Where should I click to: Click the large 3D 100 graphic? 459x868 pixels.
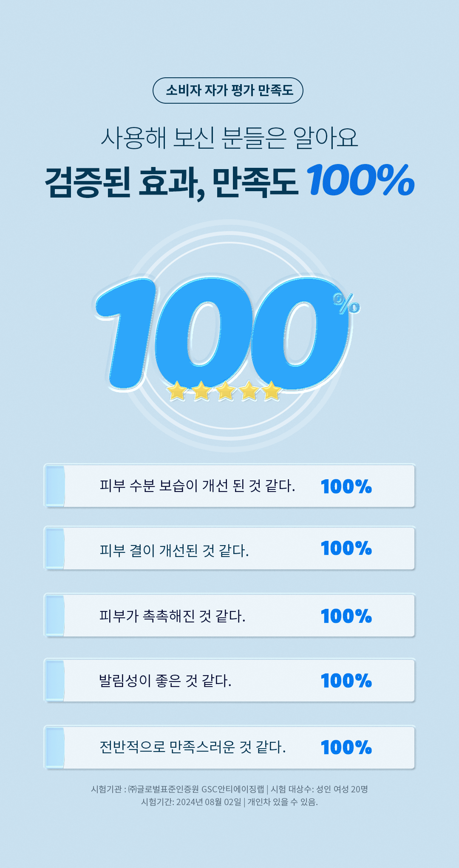(221, 334)
